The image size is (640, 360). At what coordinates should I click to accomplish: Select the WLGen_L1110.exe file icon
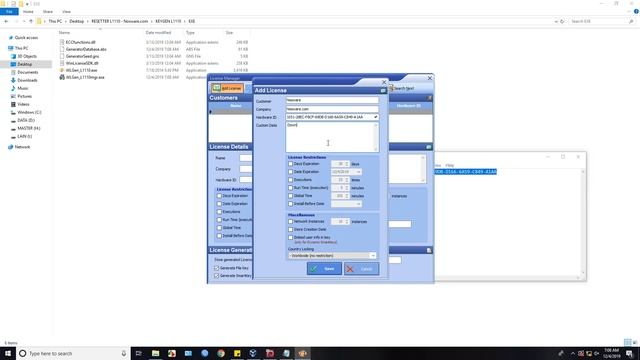(62, 70)
